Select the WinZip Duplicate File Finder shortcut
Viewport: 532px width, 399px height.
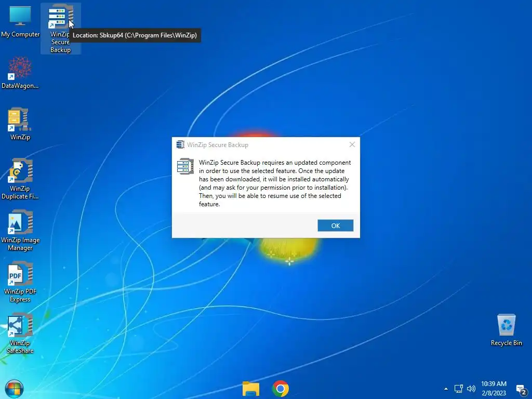click(20, 179)
